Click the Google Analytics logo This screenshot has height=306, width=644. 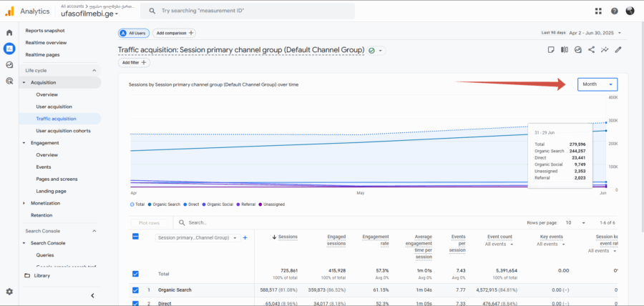tap(9, 11)
